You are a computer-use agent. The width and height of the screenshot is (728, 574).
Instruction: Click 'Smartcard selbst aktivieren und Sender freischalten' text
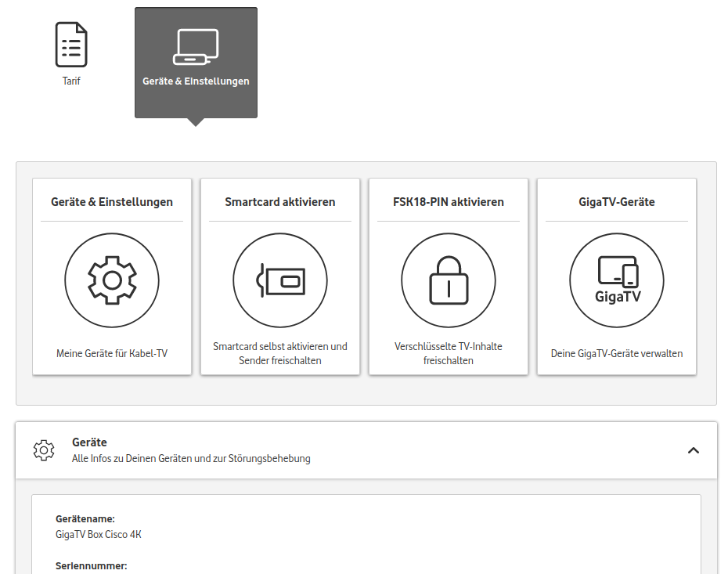(280, 353)
